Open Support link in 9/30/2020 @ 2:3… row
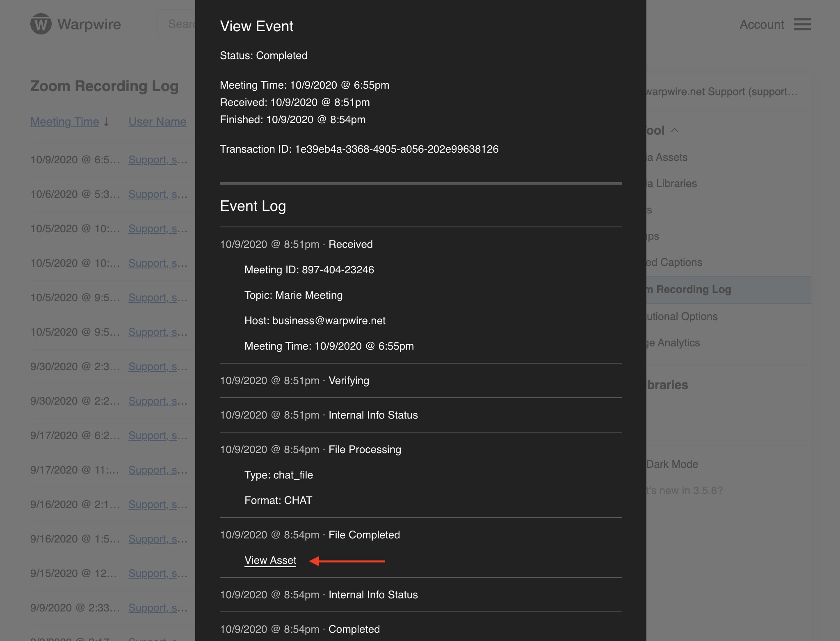The image size is (840, 641). pyautogui.click(x=158, y=366)
